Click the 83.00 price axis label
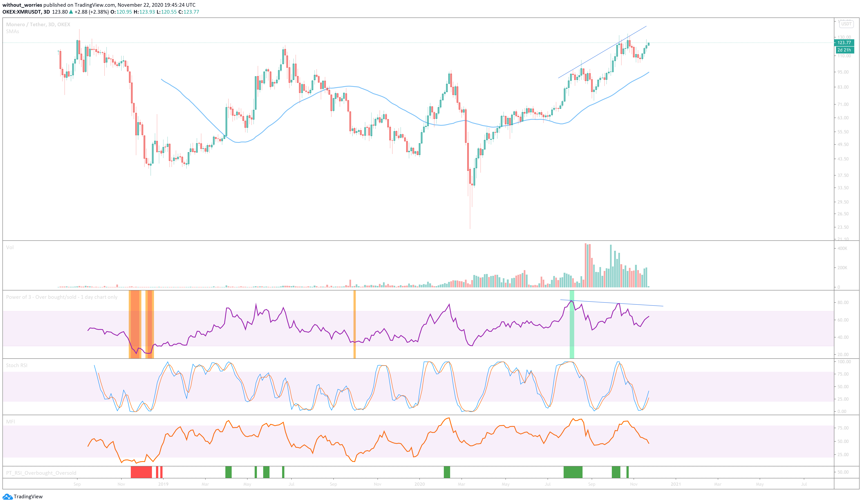862x504 pixels. click(x=843, y=87)
